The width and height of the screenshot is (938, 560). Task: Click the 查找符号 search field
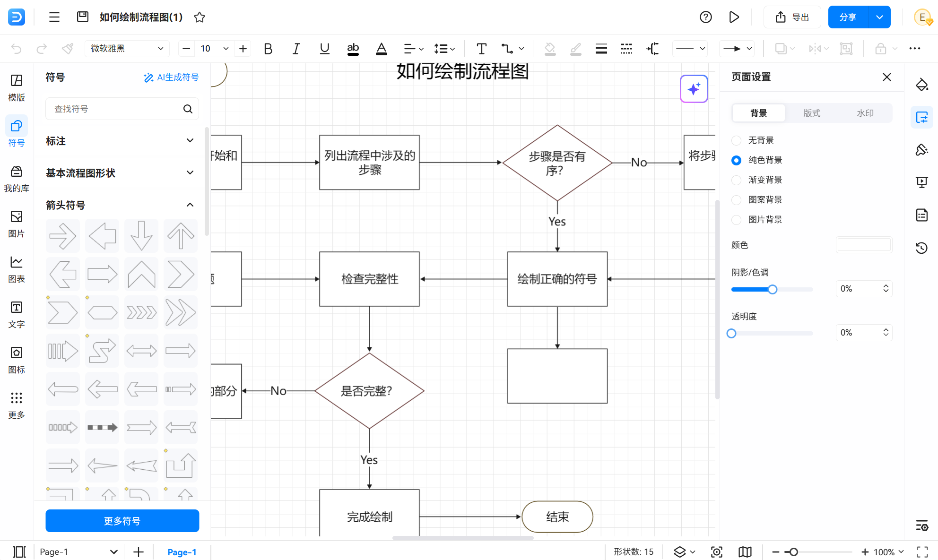click(x=122, y=109)
